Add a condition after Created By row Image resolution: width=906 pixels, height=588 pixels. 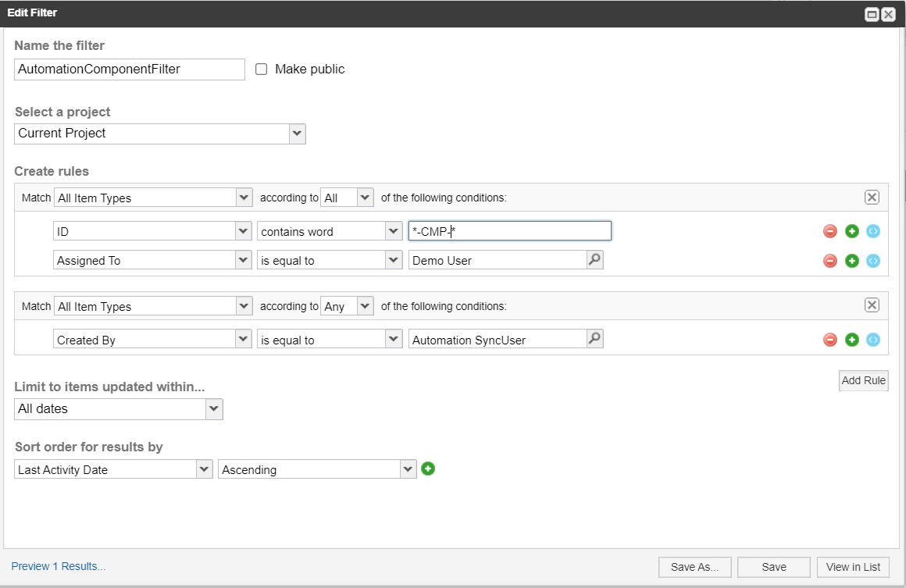click(x=852, y=340)
